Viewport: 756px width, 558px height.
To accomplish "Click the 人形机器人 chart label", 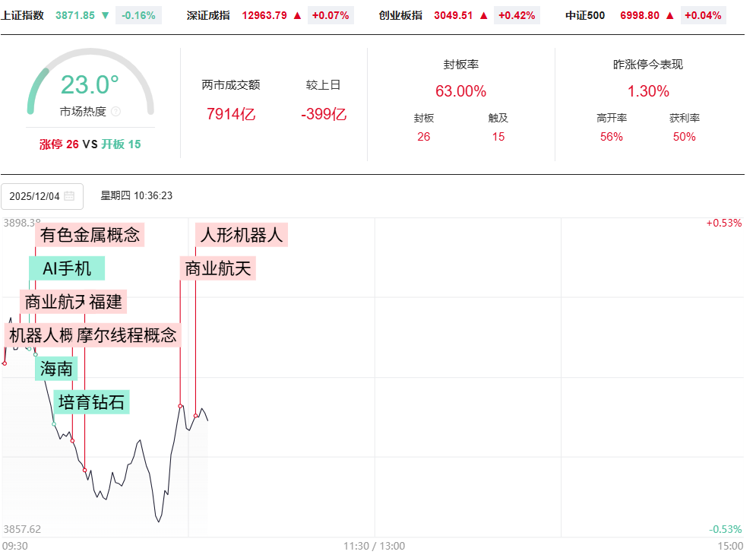I will [x=242, y=235].
